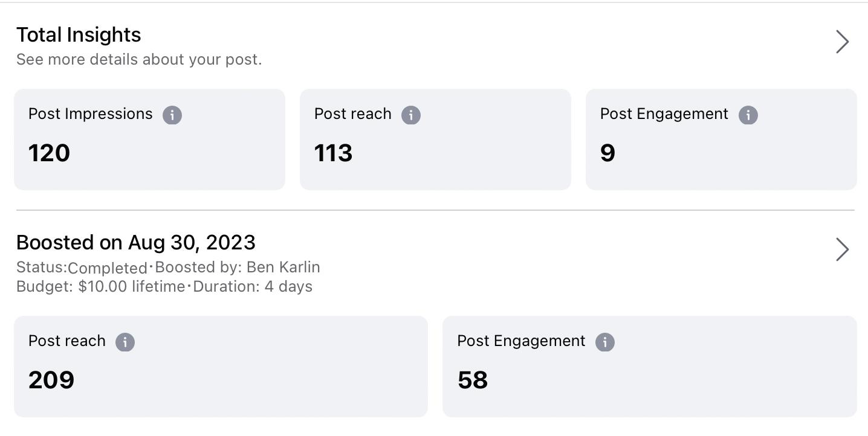Click info icon beside boosted Post reach 209
Screen dimensions: 868x436
click(x=125, y=342)
